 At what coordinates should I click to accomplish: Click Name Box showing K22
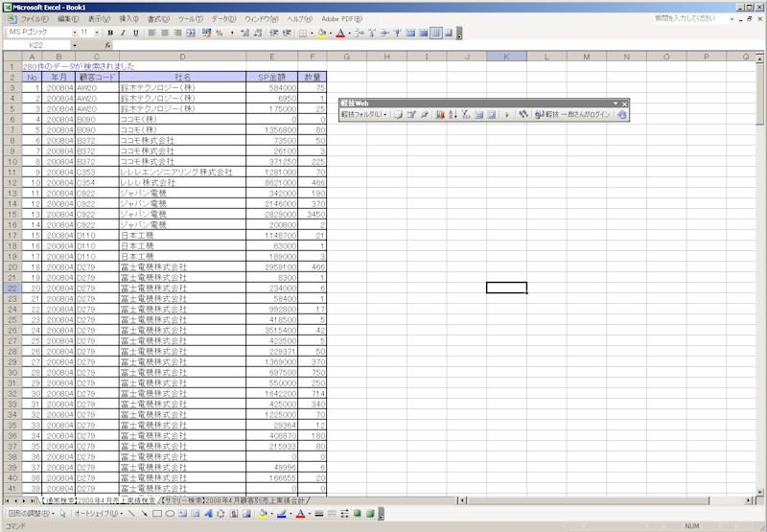[36, 45]
